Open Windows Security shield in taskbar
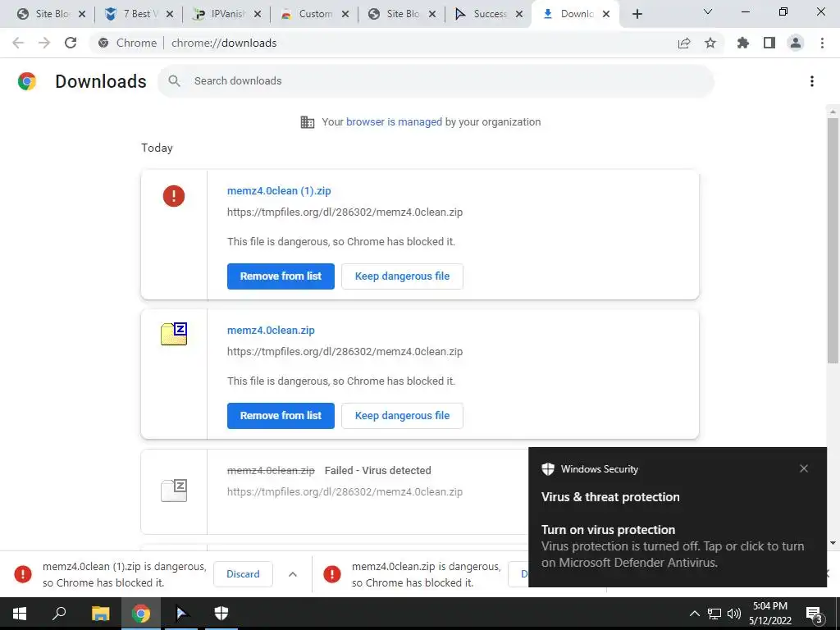The width and height of the screenshot is (840, 630). 221,614
